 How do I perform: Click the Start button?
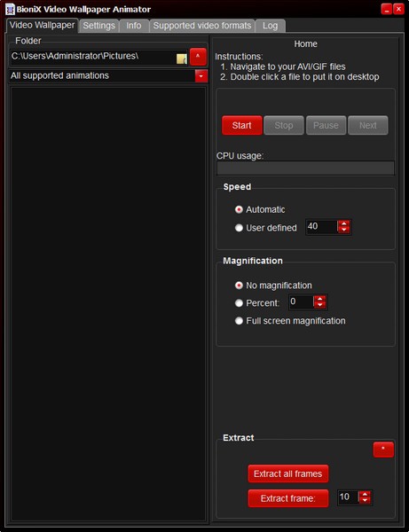point(241,125)
